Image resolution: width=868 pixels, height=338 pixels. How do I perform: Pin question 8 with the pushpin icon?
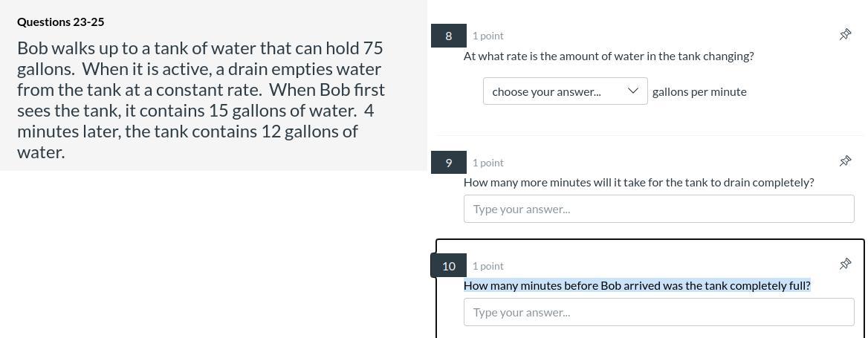click(845, 34)
